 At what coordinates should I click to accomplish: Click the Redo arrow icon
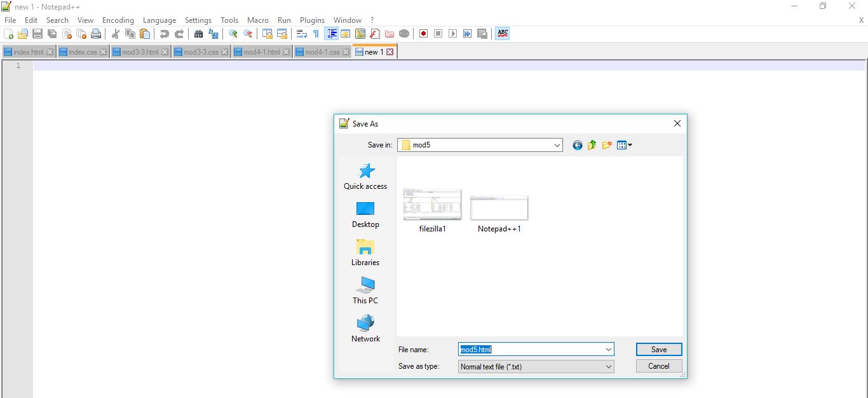click(x=179, y=34)
